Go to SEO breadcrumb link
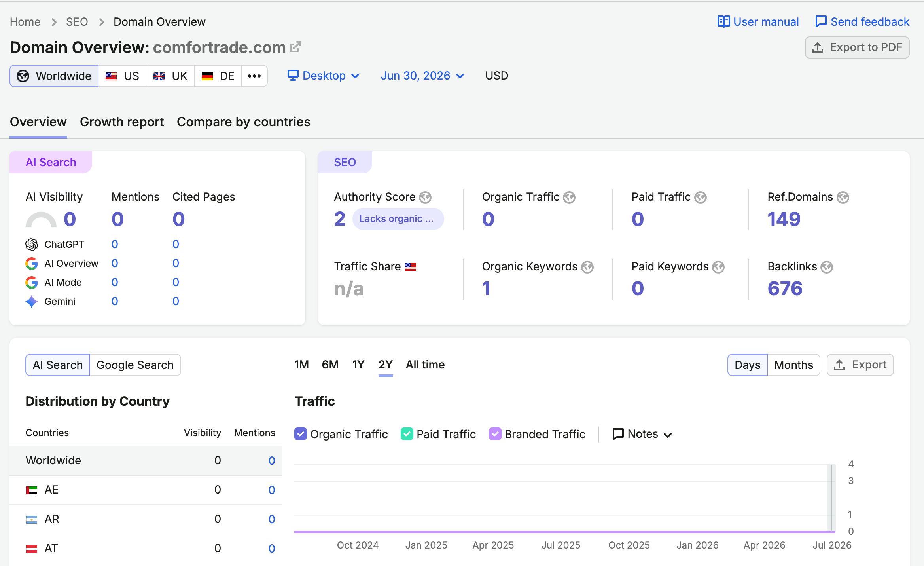 coord(77,22)
